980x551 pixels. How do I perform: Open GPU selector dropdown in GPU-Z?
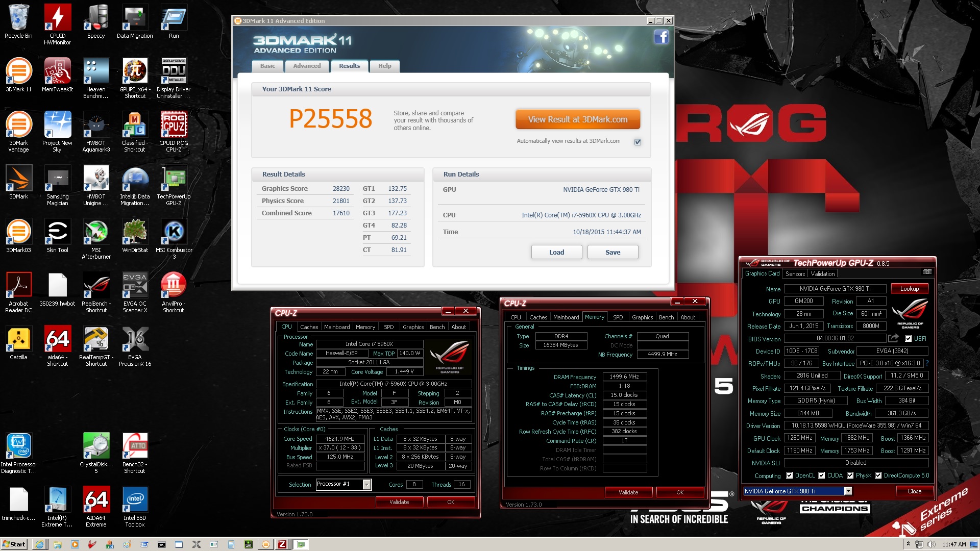coord(848,491)
